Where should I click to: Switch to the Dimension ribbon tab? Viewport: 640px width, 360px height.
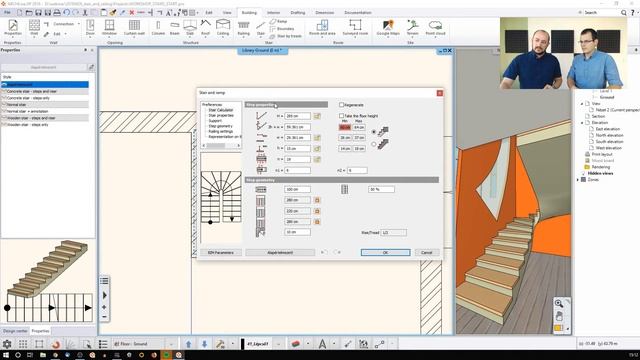click(324, 13)
